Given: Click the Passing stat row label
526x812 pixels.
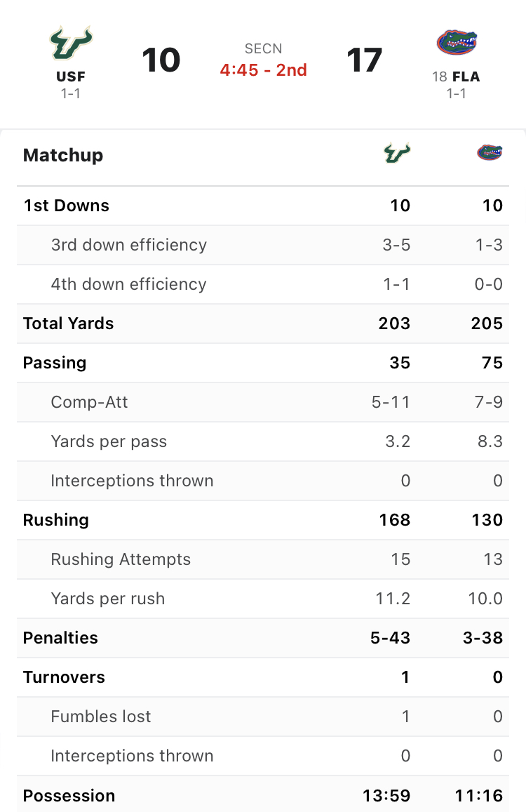Looking at the screenshot, I should pos(55,363).
